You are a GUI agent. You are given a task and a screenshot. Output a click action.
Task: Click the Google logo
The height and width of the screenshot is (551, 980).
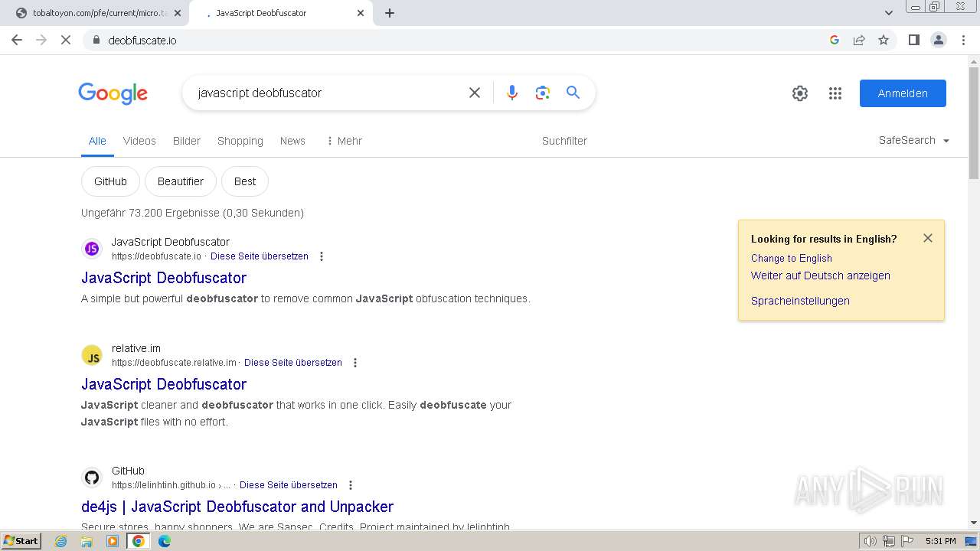point(113,93)
